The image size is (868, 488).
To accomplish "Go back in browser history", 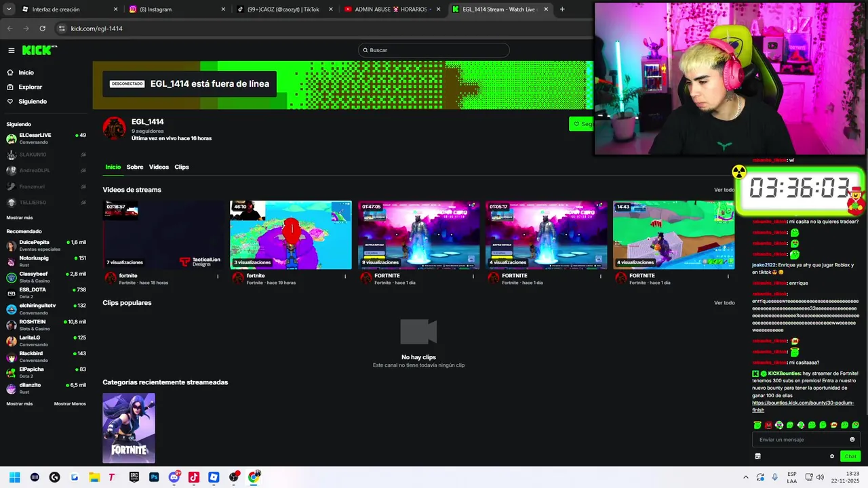I will [x=9, y=28].
